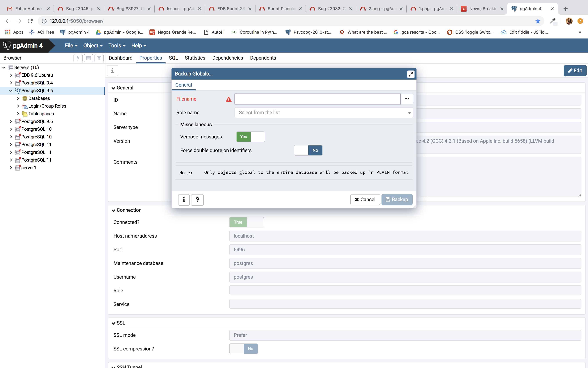Expand the Login/Group Roles tree node
588x368 pixels.
pyautogui.click(x=18, y=106)
